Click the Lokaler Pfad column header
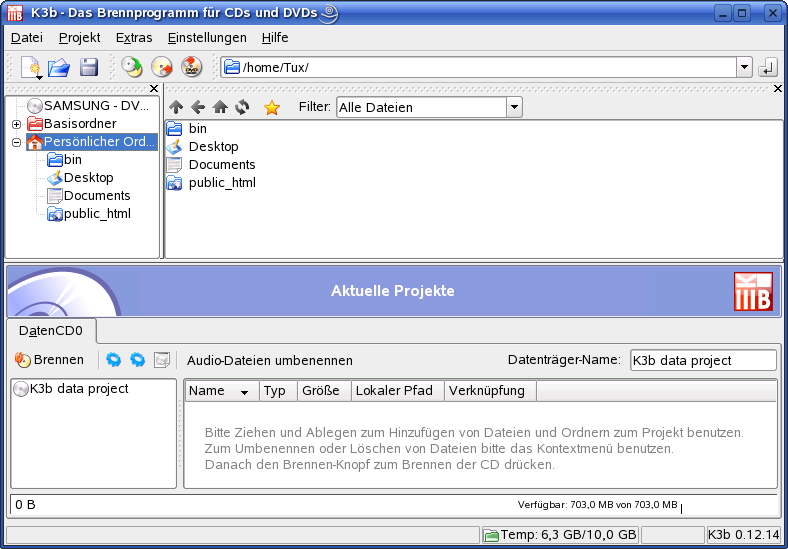The width and height of the screenshot is (788, 549). tap(398, 391)
